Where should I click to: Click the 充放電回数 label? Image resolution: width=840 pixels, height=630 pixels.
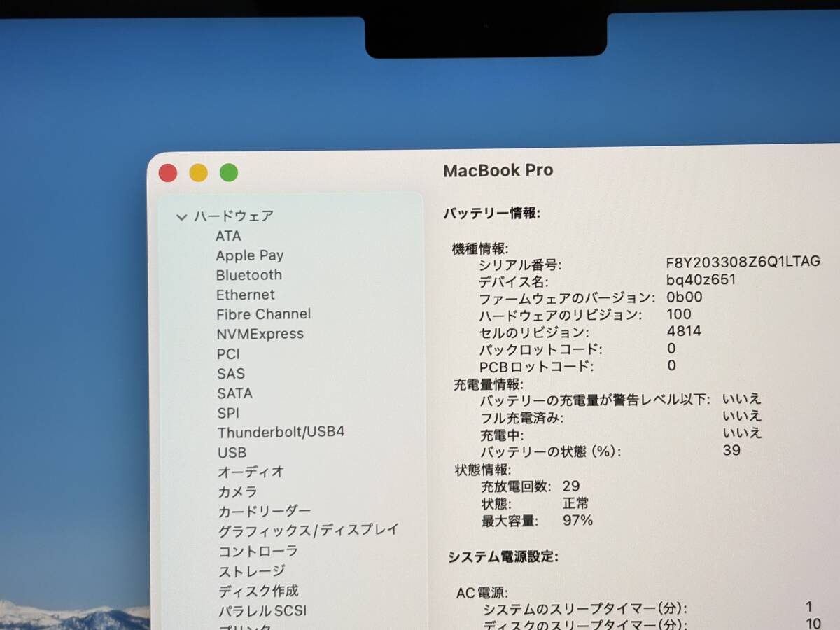click(516, 486)
